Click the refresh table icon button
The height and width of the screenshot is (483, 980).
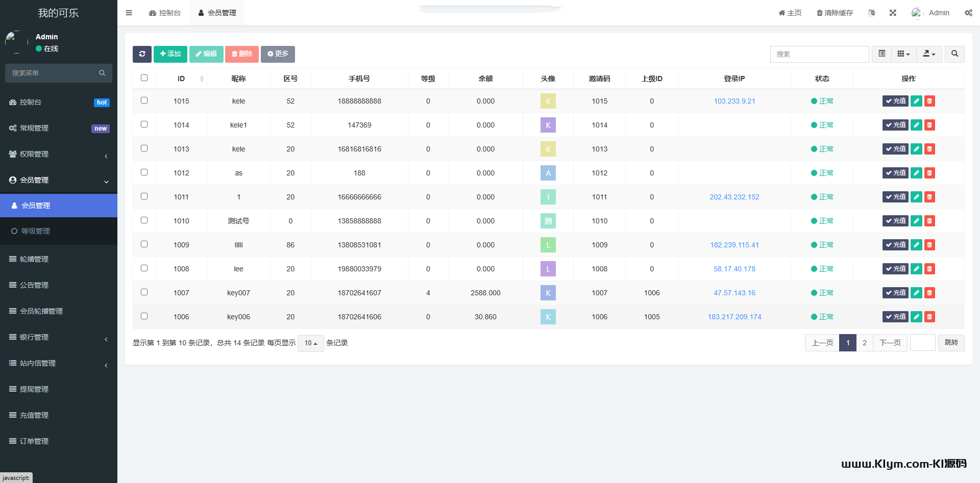[142, 54]
